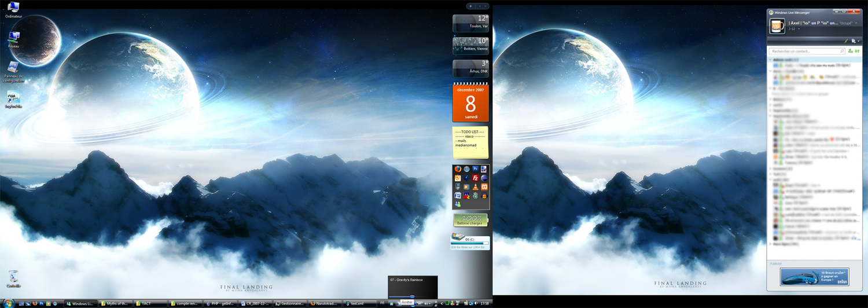This screenshot has width=868, height=308.
Task: Open the Messenger color scheme paintbrush icon
Action: click(846, 41)
